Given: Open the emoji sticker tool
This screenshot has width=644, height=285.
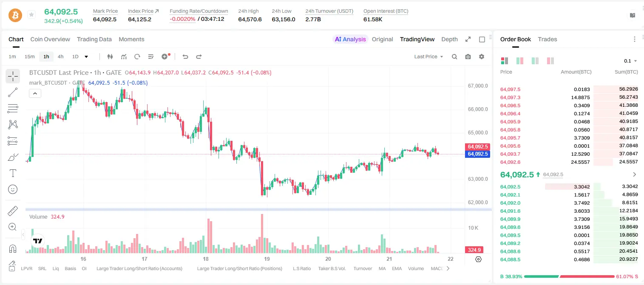Looking at the screenshot, I should (x=13, y=189).
